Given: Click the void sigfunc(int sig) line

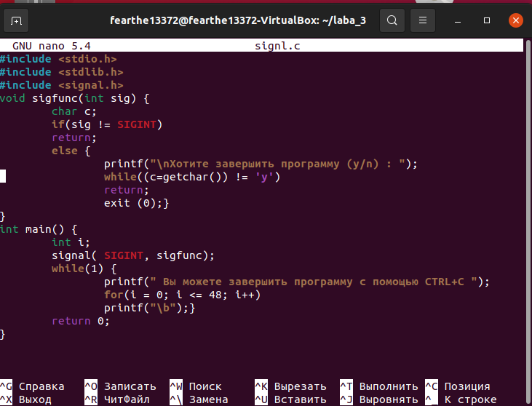Looking at the screenshot, I should 75,98.
